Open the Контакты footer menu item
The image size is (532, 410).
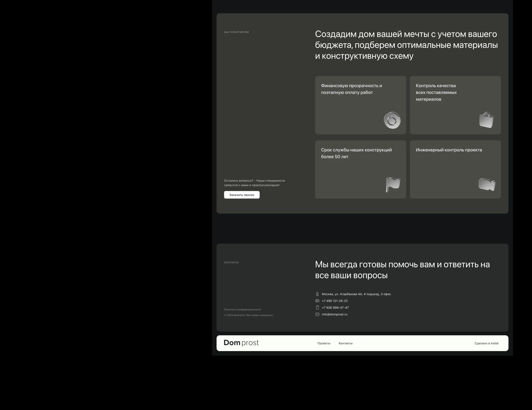[345, 343]
